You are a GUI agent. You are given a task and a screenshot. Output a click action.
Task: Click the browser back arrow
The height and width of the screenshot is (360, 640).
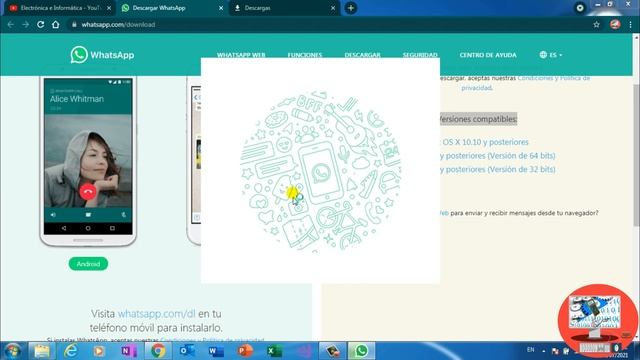click(x=11, y=24)
